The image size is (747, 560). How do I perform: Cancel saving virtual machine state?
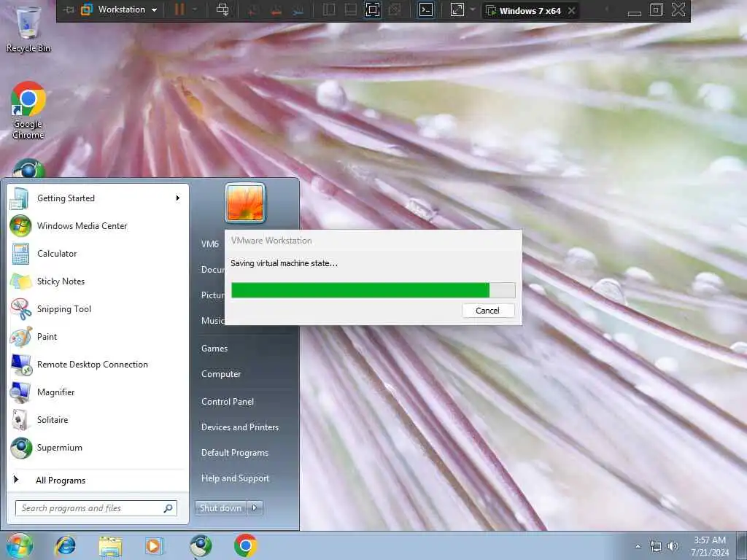(488, 311)
